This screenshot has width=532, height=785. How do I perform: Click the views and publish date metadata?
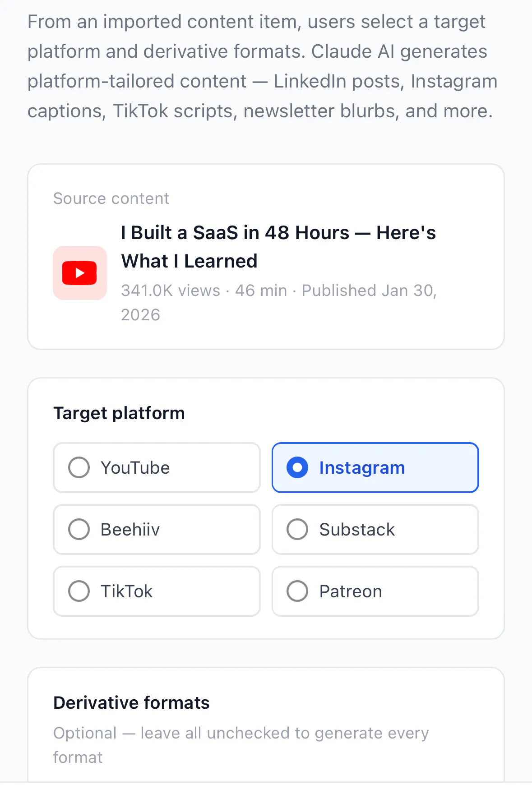(x=279, y=303)
